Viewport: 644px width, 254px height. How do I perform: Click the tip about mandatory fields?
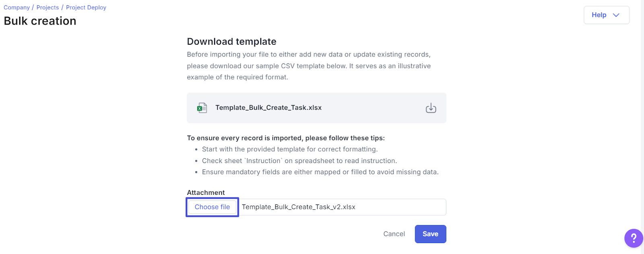320,172
